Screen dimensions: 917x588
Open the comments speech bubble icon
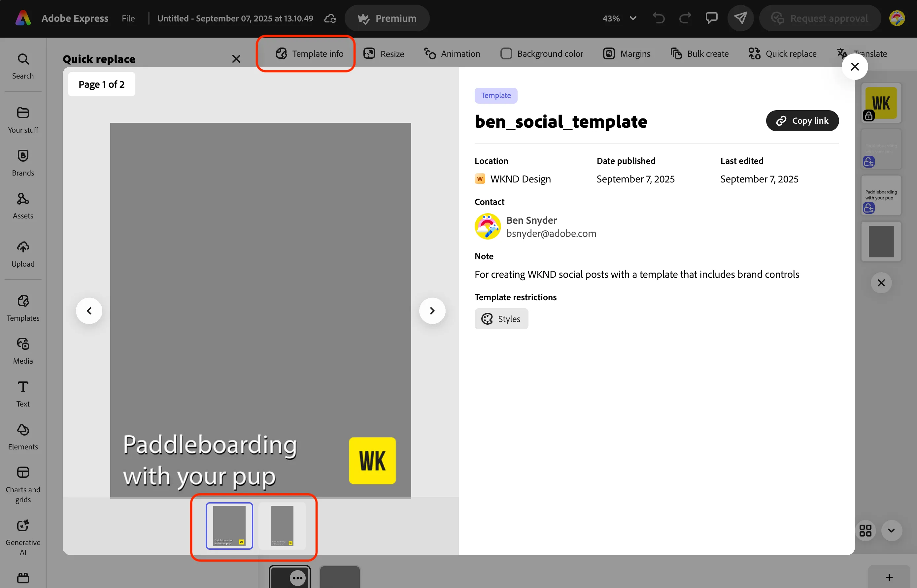pyautogui.click(x=711, y=18)
